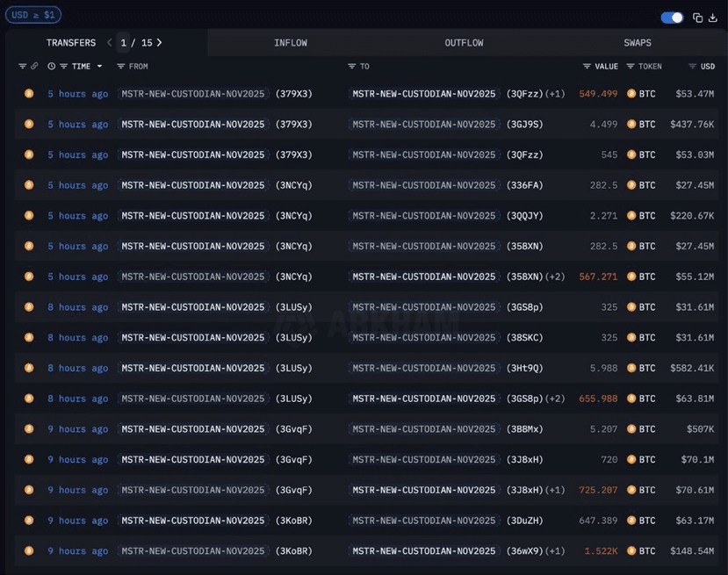Click the (+1) expander on the 3QFzz recipient
The width and height of the screenshot is (728, 575).
click(555, 94)
